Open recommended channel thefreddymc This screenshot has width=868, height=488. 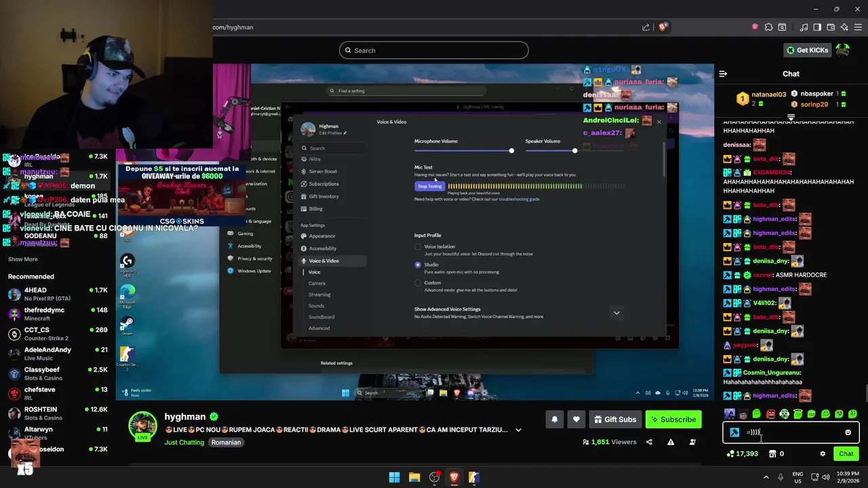click(58, 314)
